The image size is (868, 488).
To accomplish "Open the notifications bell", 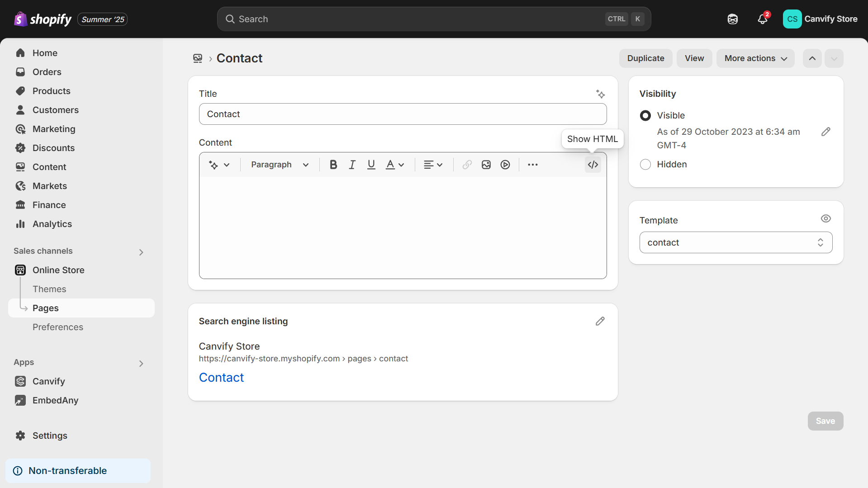I will [763, 19].
